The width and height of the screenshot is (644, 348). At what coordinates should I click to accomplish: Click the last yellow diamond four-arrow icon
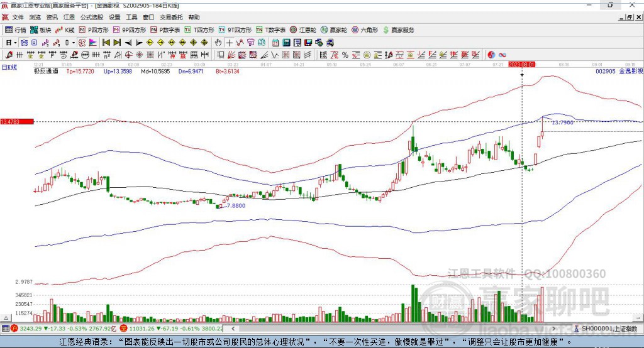click(204, 43)
